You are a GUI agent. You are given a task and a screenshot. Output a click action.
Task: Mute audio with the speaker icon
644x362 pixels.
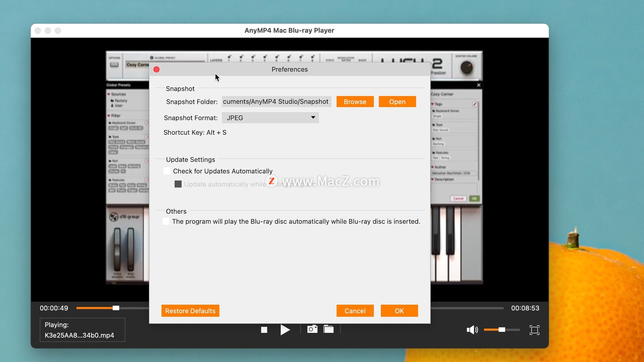(x=472, y=330)
